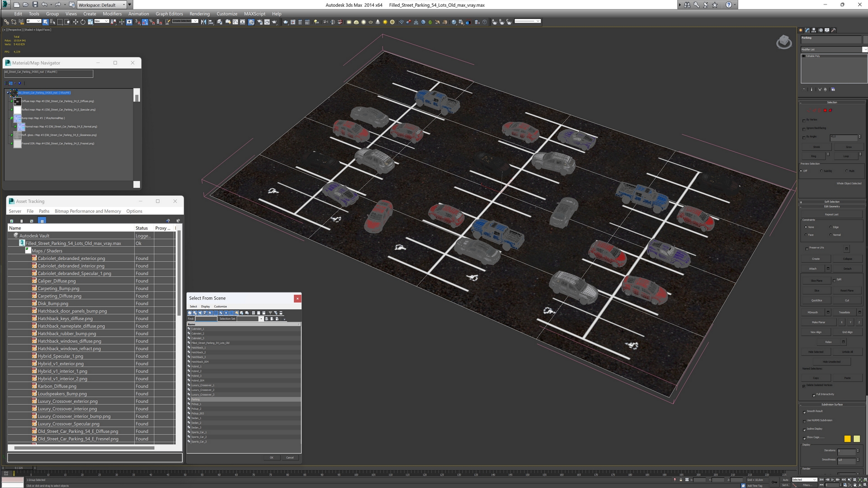The image size is (868, 488).
Task: Click OK in Select From Scene dialog
Action: [x=271, y=458]
